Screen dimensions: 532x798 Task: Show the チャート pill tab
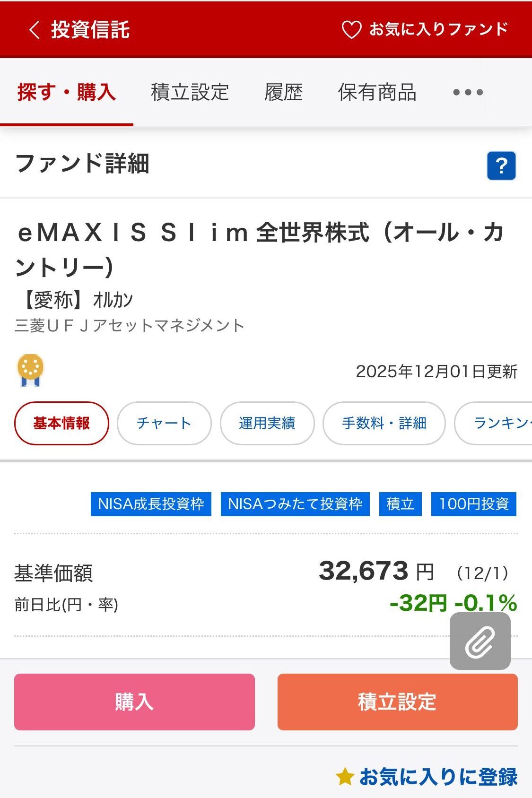coord(164,423)
